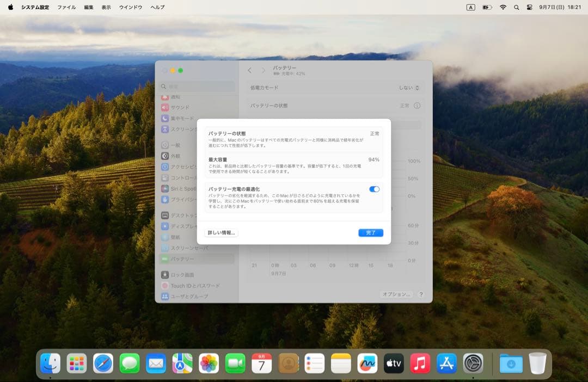
Task: Open Safari from the Dock
Action: 103,362
